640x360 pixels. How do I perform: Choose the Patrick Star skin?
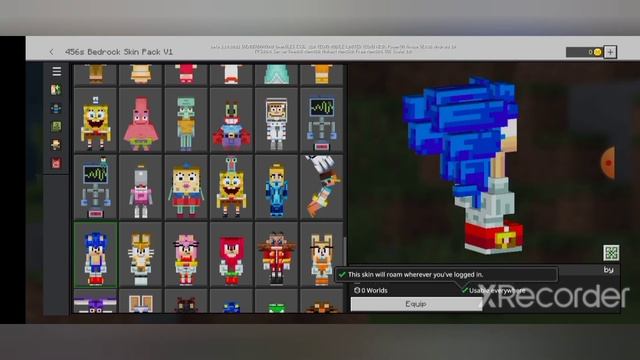[x=141, y=120]
